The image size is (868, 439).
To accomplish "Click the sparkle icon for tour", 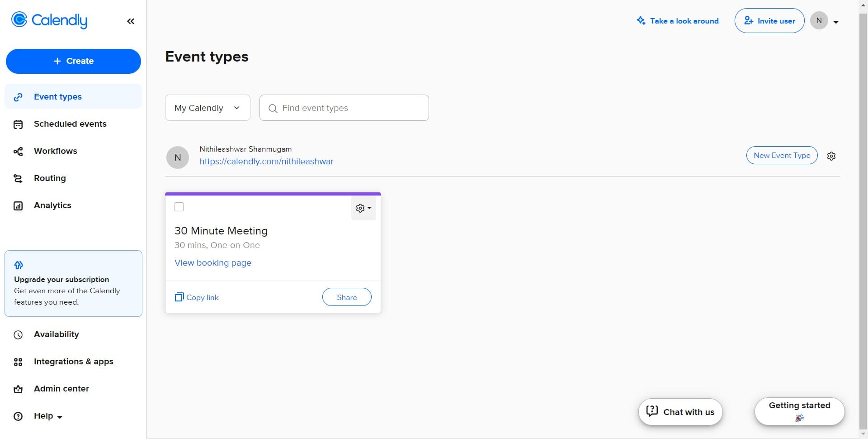I will (641, 20).
